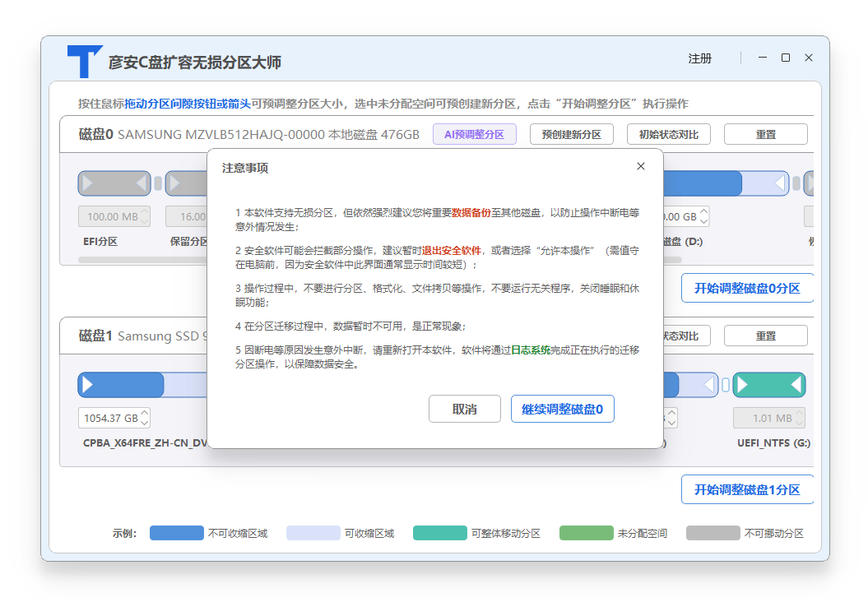Click the grey EFI partition bar

tap(114, 183)
